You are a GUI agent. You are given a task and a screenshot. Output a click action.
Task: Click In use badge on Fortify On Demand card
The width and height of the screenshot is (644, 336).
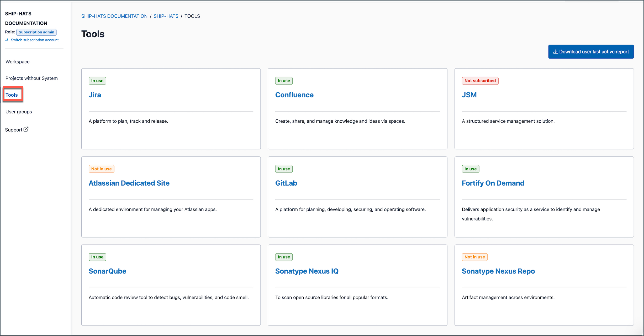coord(471,169)
